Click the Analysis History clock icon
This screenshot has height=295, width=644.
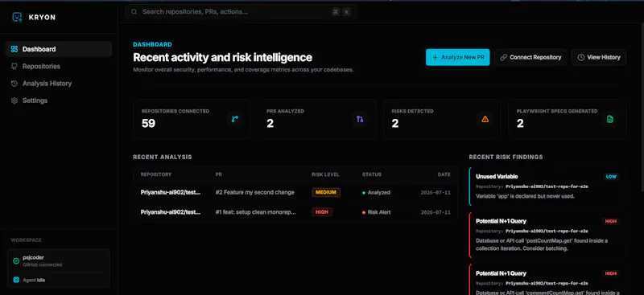tap(14, 84)
